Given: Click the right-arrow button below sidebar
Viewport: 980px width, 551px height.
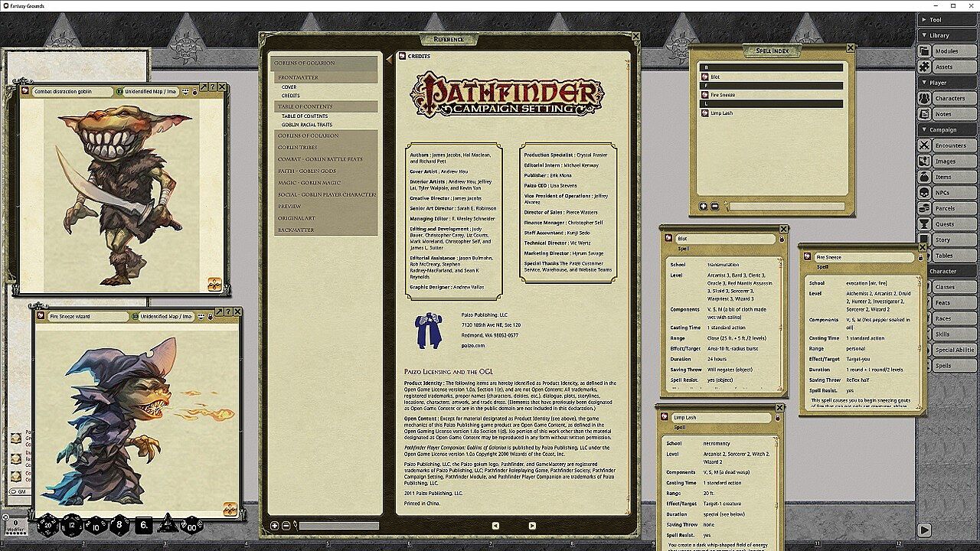Looking at the screenshot, I should [x=924, y=530].
